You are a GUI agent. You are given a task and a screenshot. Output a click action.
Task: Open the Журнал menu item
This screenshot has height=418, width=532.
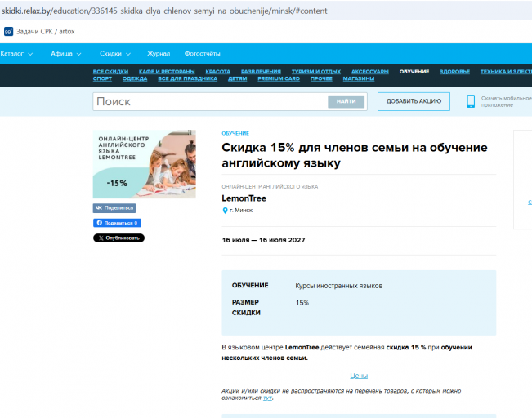tap(159, 54)
